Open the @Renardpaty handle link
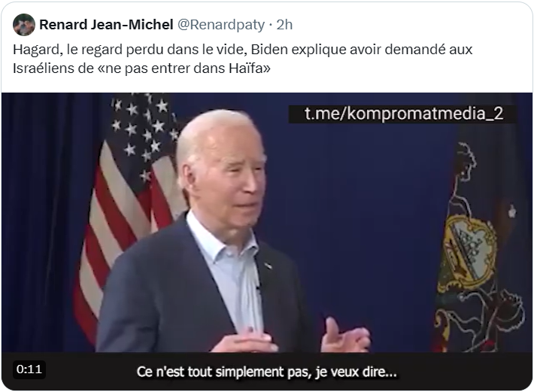Screen dimensions: 534x392 pyautogui.click(x=221, y=25)
